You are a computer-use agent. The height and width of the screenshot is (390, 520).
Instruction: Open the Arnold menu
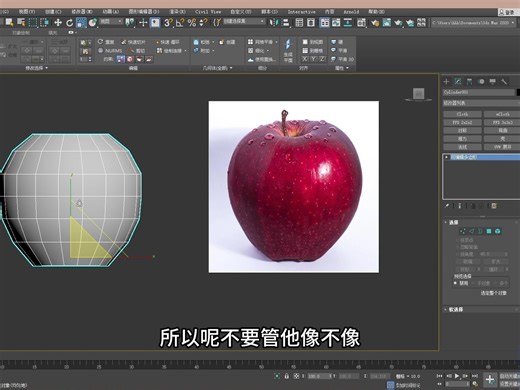point(351,12)
